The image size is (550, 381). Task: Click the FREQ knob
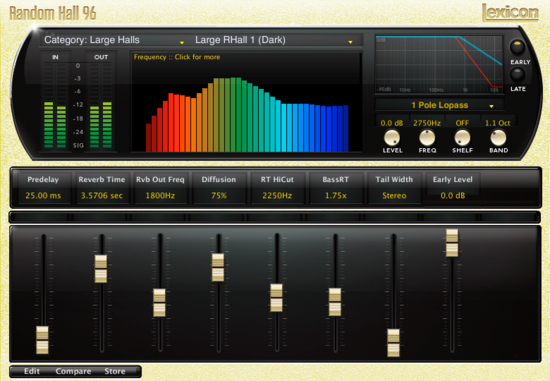tap(427, 138)
